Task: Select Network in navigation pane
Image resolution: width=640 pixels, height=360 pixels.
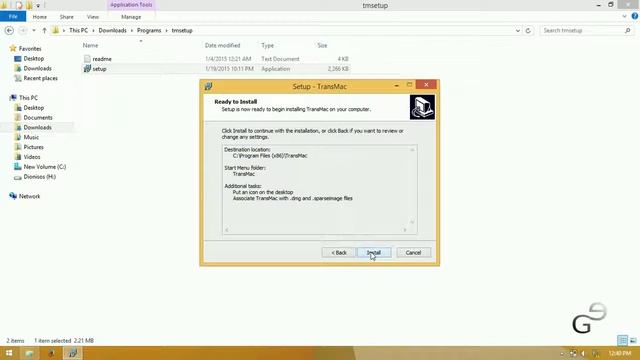Action: (29, 196)
